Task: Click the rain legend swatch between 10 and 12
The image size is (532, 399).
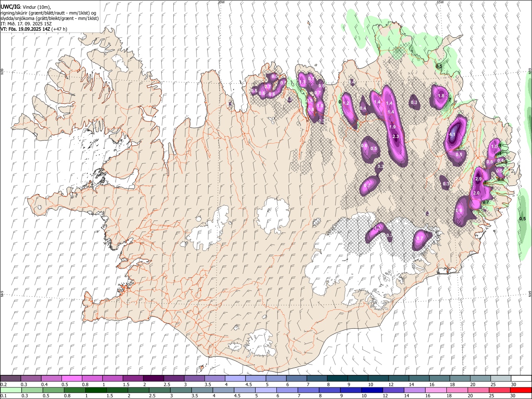Action: [x=372, y=390]
